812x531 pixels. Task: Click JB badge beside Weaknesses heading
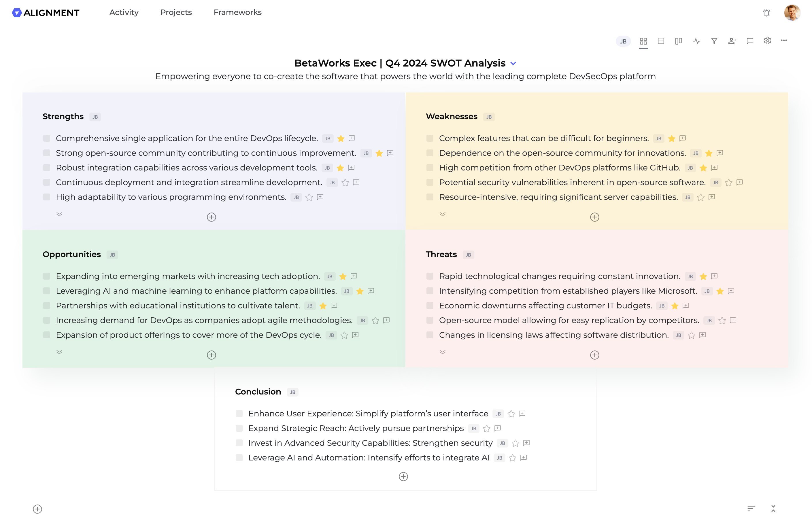coord(489,117)
